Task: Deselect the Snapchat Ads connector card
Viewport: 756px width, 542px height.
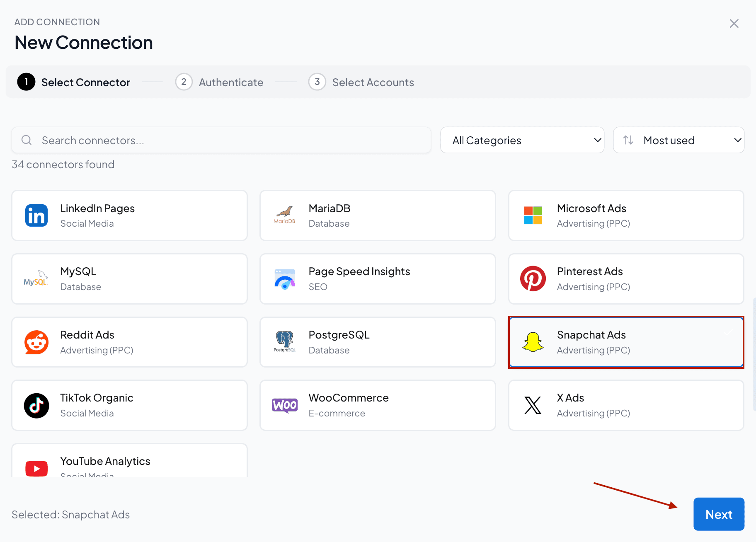Action: (x=626, y=342)
